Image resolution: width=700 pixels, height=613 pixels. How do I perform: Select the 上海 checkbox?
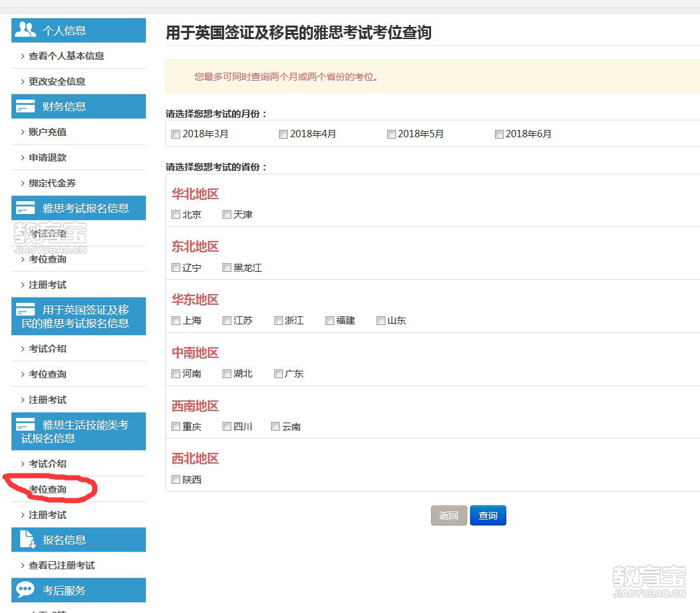176,320
